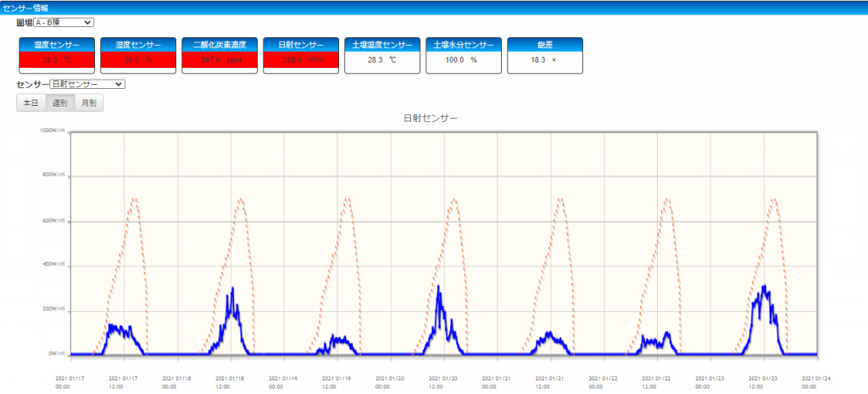Click the 飽差 card

coord(545,56)
